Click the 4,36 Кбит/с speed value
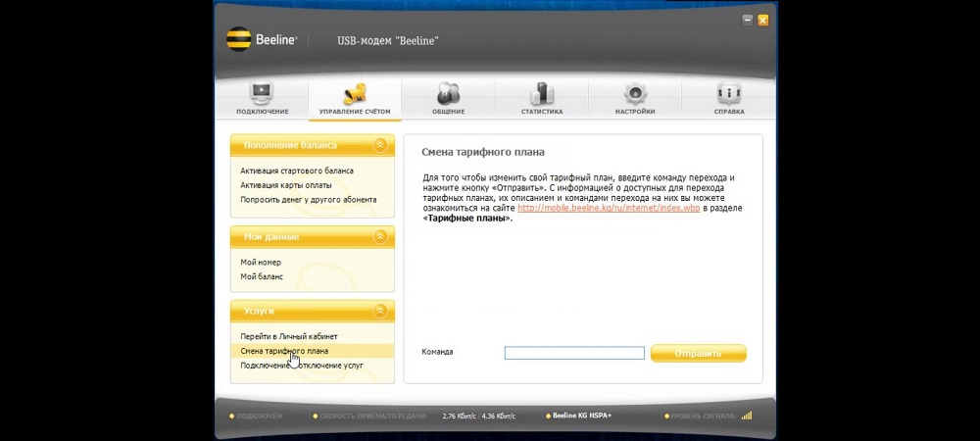Viewport: 980px width, 441px height. [x=499, y=416]
